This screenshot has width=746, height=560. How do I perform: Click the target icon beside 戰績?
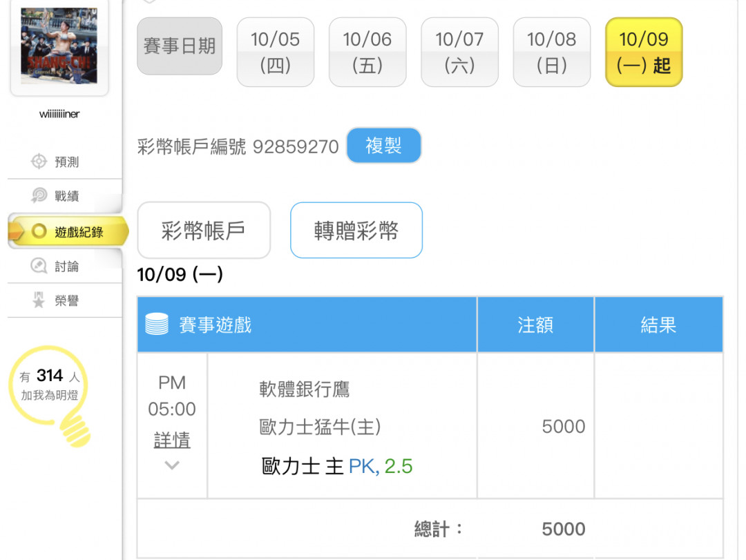[x=39, y=196]
